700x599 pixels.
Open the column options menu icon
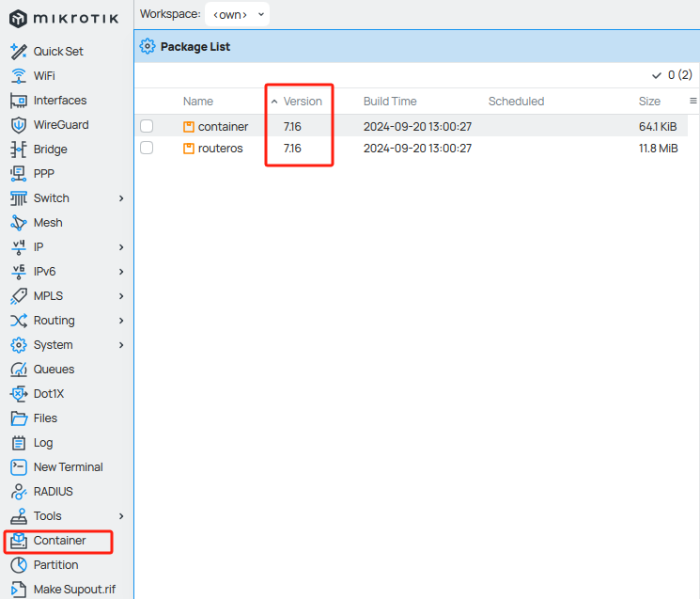pos(692,101)
